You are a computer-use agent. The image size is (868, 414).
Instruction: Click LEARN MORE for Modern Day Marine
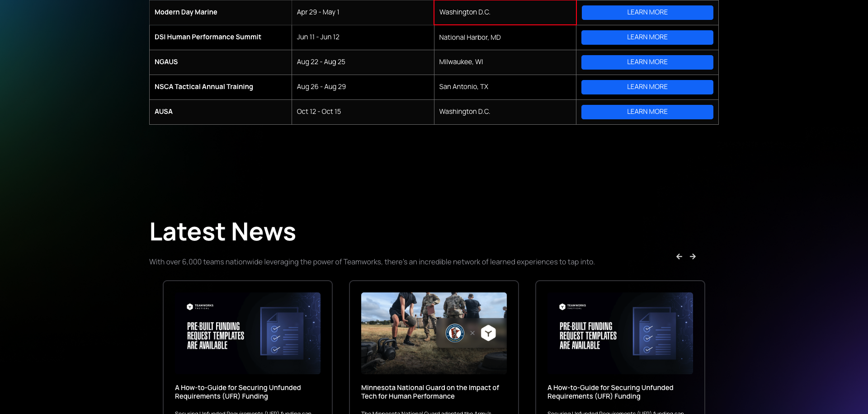pyautogui.click(x=647, y=12)
